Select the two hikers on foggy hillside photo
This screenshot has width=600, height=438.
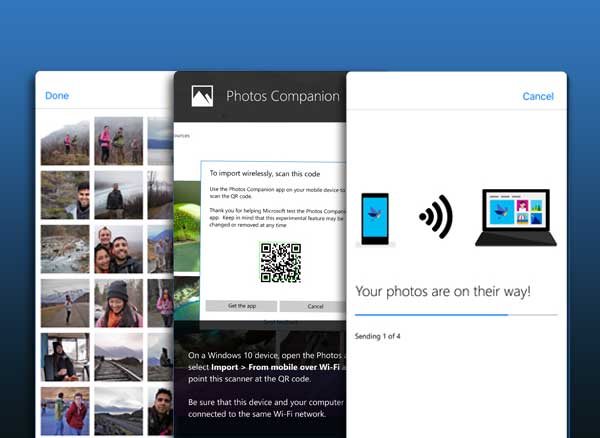tap(65, 141)
